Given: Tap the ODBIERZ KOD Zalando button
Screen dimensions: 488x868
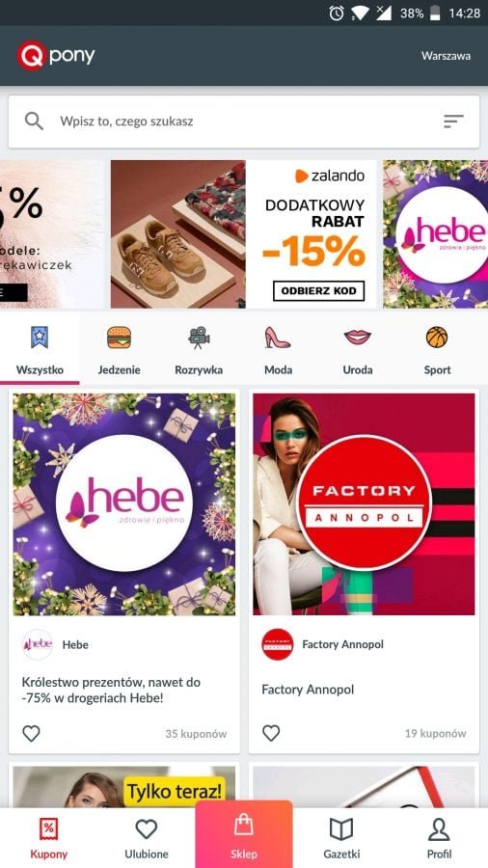Looking at the screenshot, I should tap(318, 291).
